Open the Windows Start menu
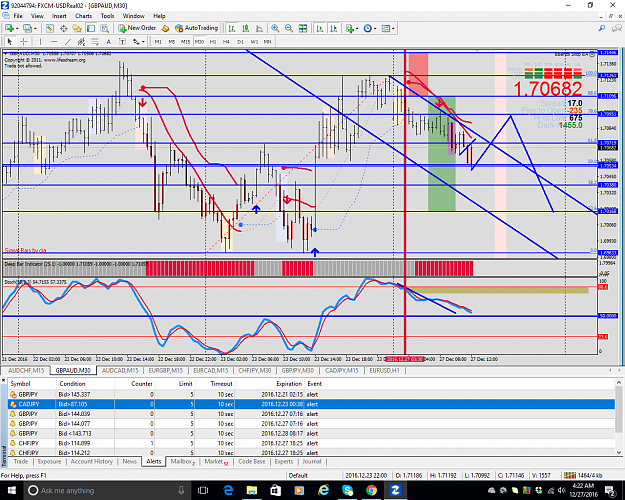This screenshot has height=500, width=625. [x=11, y=490]
